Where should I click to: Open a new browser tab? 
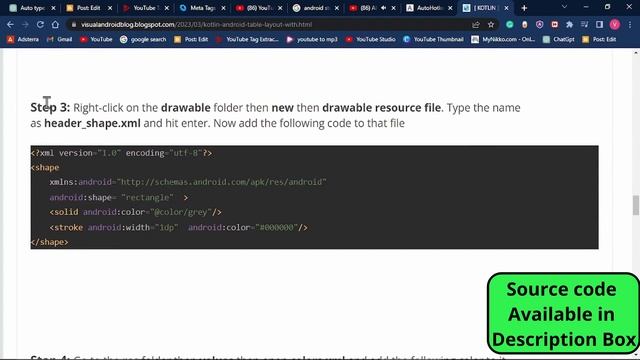[x=524, y=8]
